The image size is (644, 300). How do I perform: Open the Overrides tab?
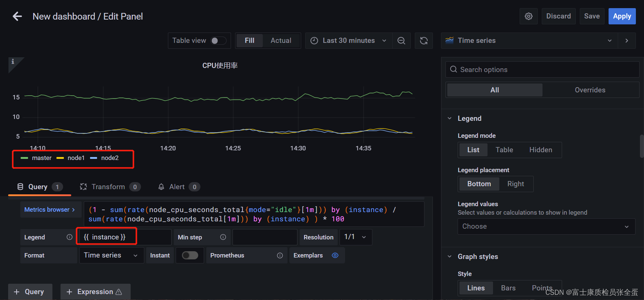590,90
